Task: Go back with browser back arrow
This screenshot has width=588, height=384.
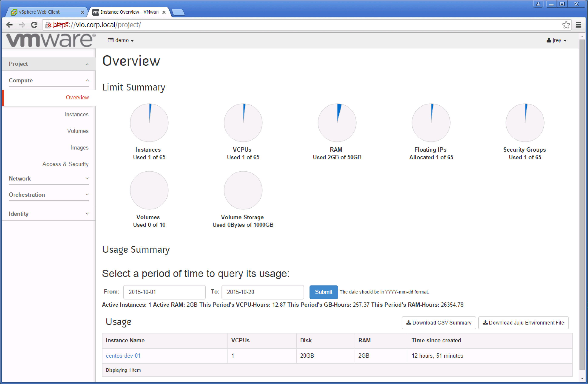Action: 10,25
